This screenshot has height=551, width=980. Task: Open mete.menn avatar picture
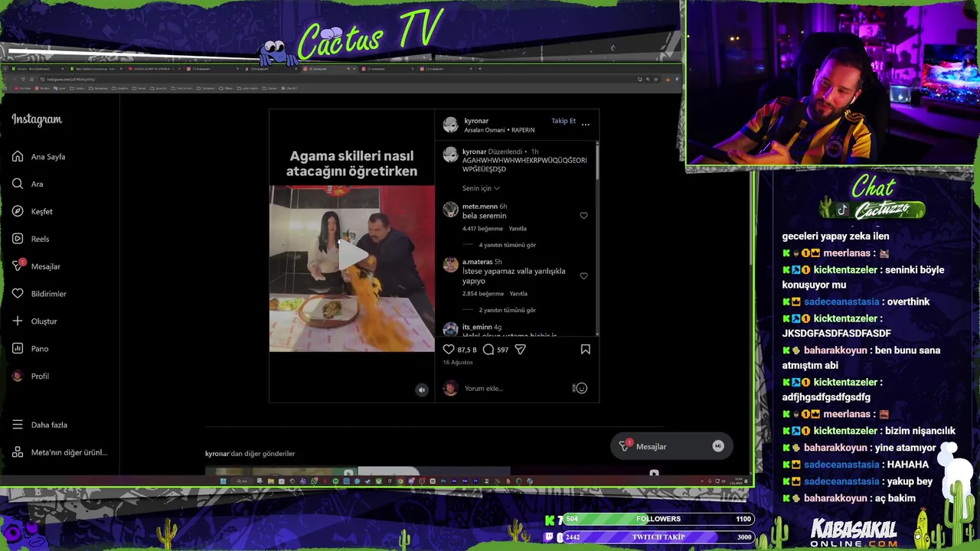450,210
